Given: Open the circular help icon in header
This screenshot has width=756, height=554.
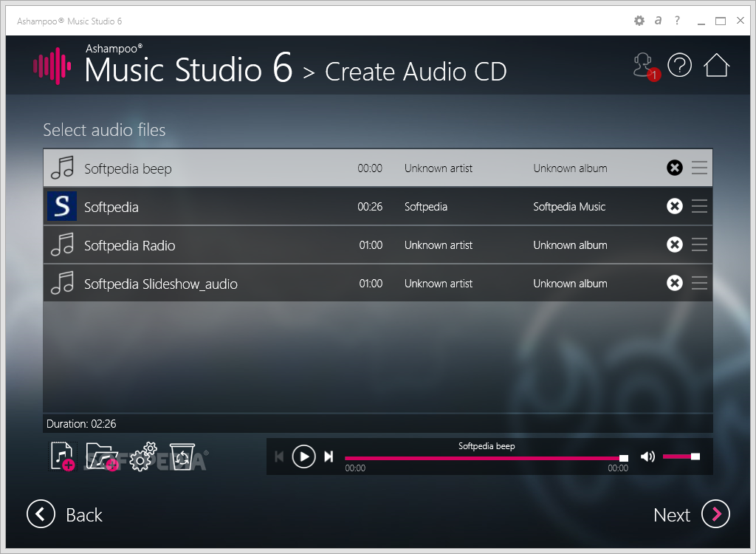Looking at the screenshot, I should (x=680, y=65).
